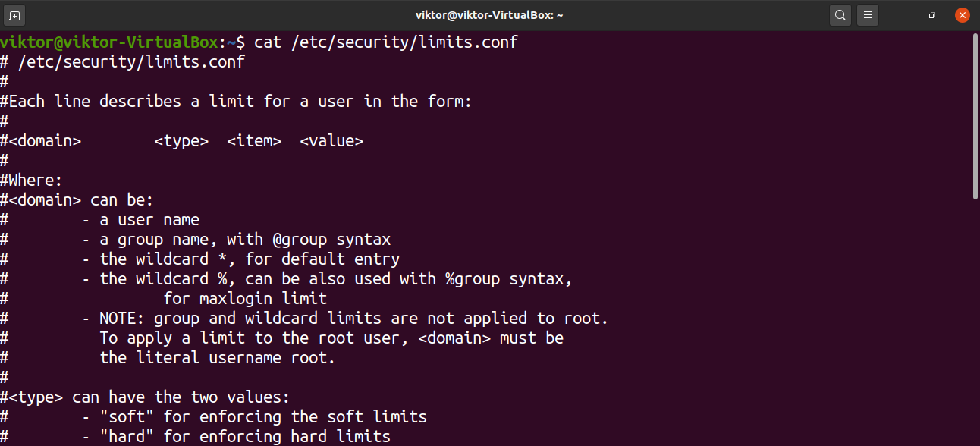Restore down the terminal window
Screen dimensions: 980x446
click(932, 15)
